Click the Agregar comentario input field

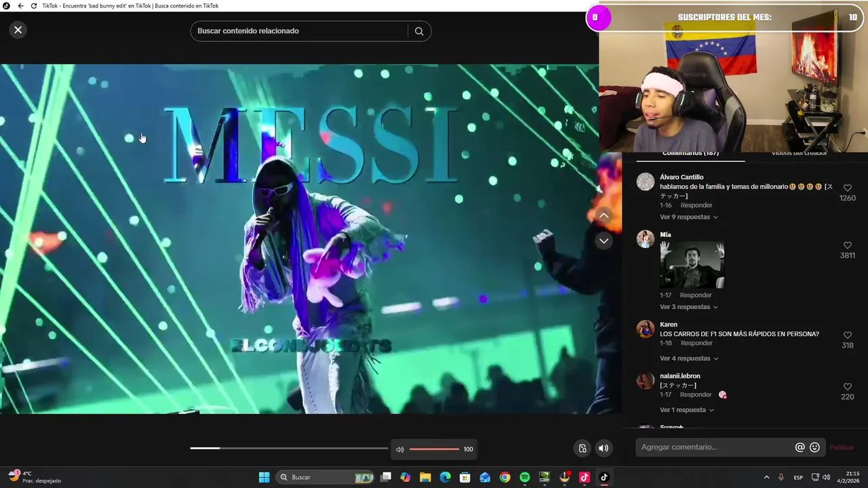(715, 447)
